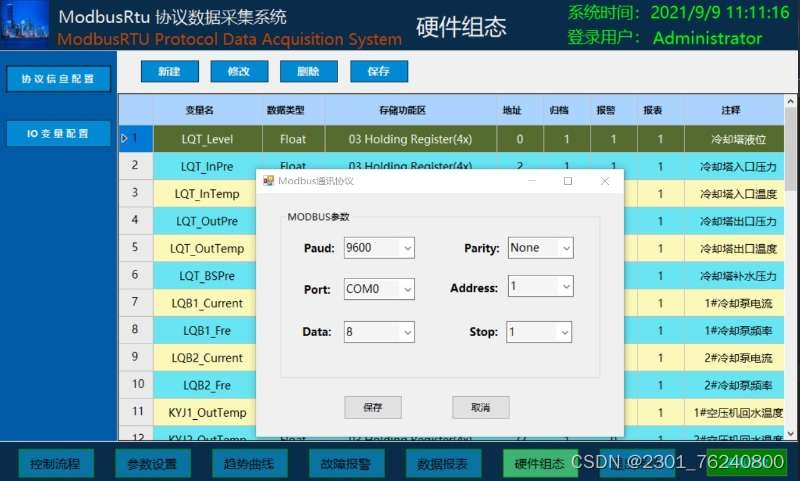Click the 冷却塔液位 comment cell

734,139
